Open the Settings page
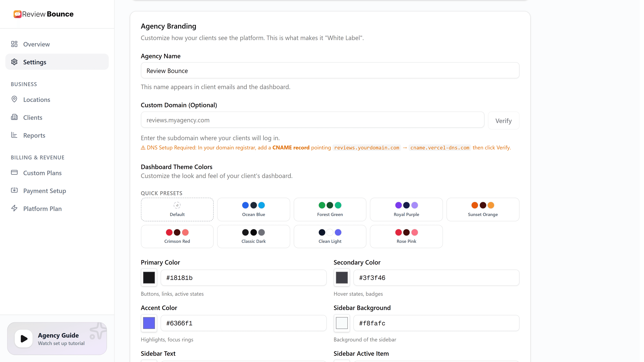Viewport: 644px width, 362px height. coord(57,62)
